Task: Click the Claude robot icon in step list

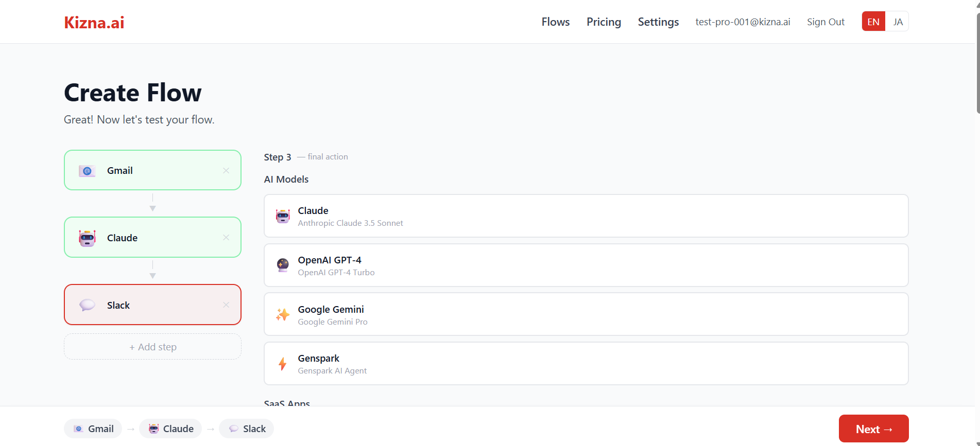Action: pyautogui.click(x=87, y=238)
